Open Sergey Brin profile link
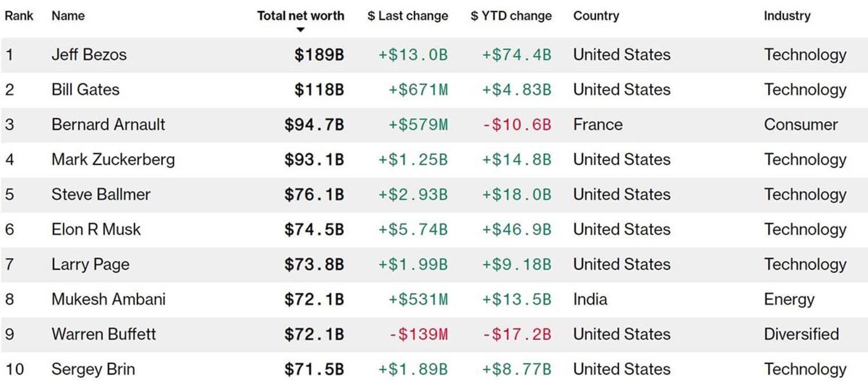 pyautogui.click(x=93, y=369)
